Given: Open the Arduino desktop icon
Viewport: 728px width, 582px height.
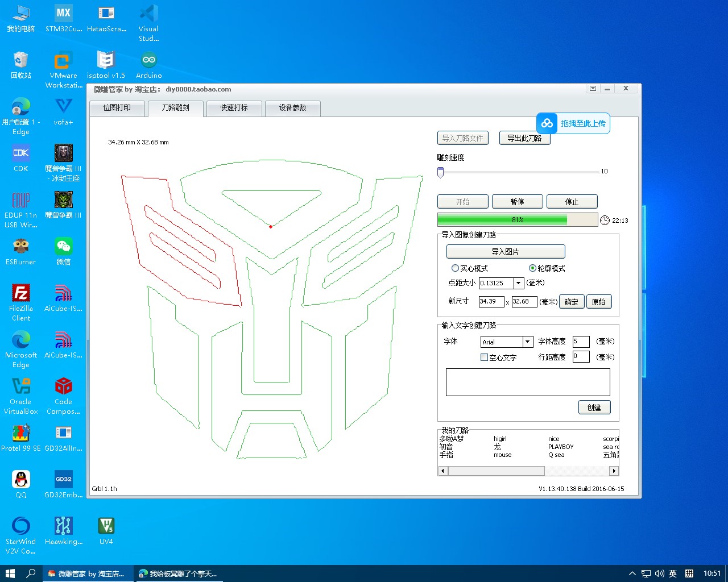Looking at the screenshot, I should (x=148, y=61).
